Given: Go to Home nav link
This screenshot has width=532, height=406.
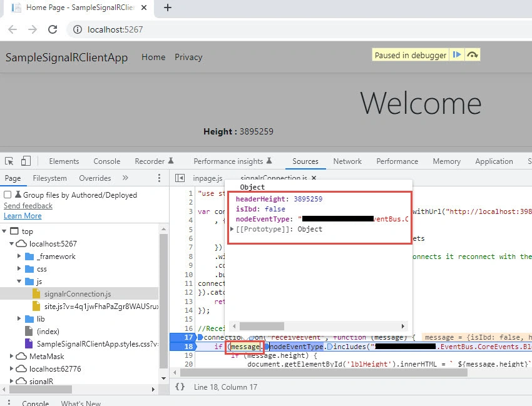Looking at the screenshot, I should tap(153, 57).
